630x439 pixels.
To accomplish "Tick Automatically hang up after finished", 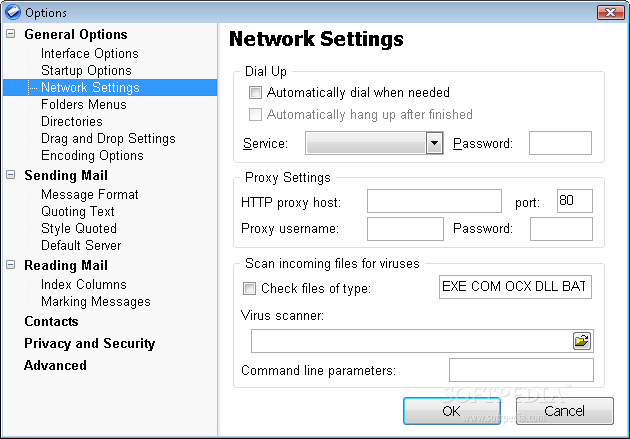I will (x=255, y=114).
